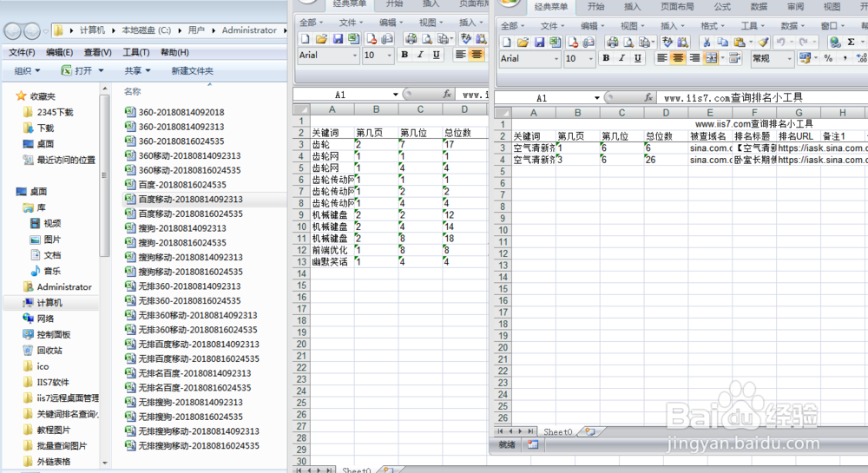Click Open folder icon in middle Excel window

coord(321,39)
